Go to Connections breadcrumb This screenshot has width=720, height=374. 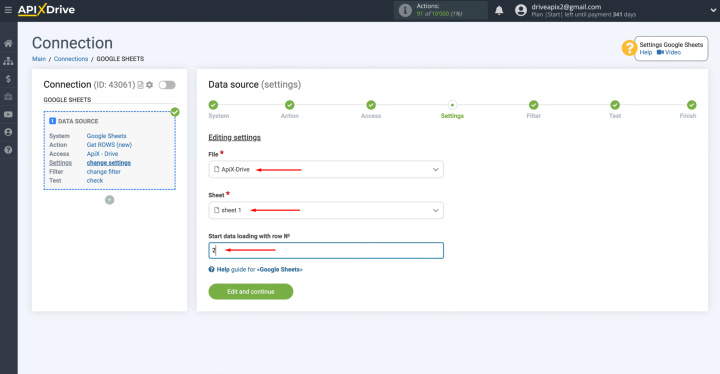(x=71, y=59)
